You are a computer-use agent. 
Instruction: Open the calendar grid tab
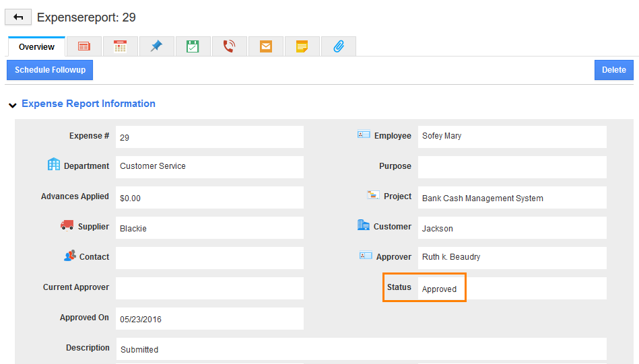pos(120,46)
